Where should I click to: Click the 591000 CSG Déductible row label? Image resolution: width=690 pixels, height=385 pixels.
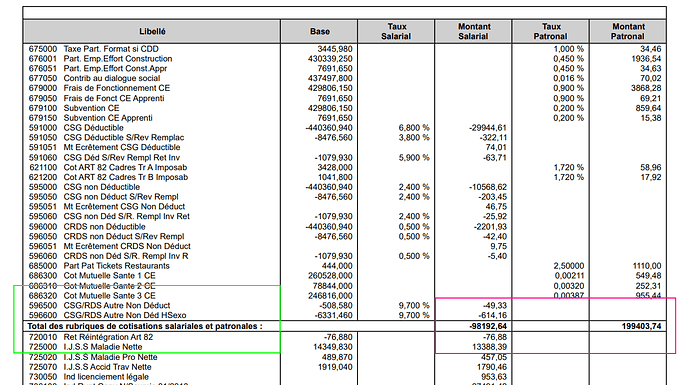76,128
